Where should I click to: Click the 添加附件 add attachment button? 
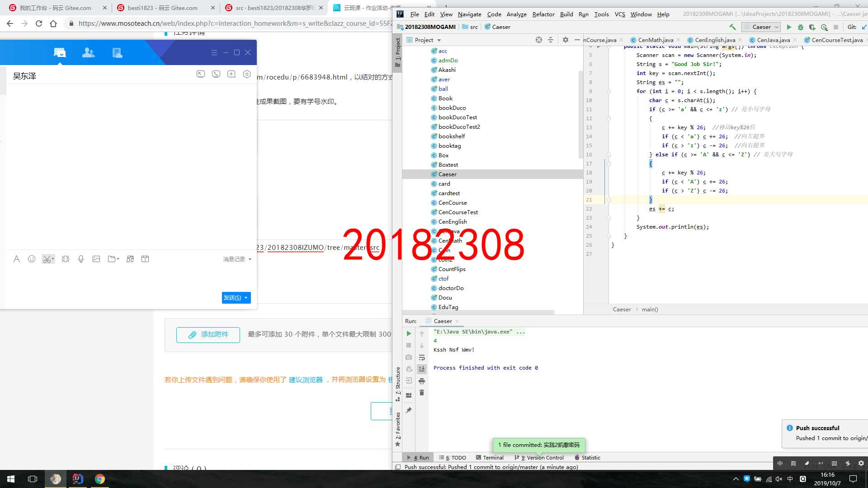tap(208, 334)
